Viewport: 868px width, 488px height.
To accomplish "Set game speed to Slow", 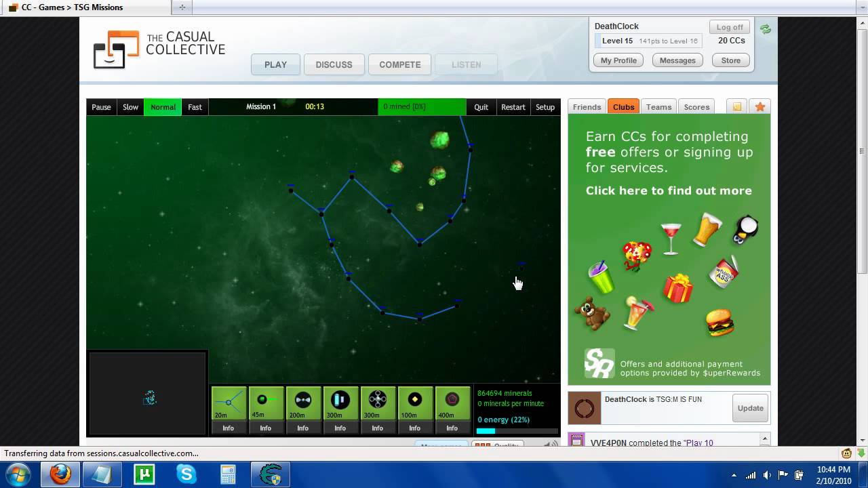I will pos(130,107).
